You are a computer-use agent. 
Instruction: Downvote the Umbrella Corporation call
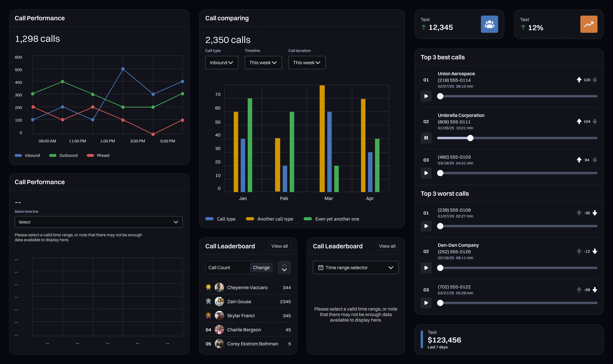(595, 121)
